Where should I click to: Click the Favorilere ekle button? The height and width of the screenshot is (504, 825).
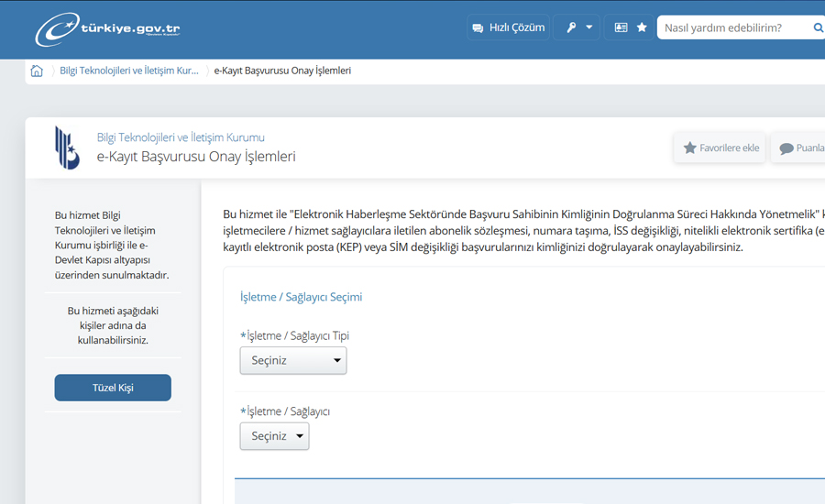(x=720, y=148)
